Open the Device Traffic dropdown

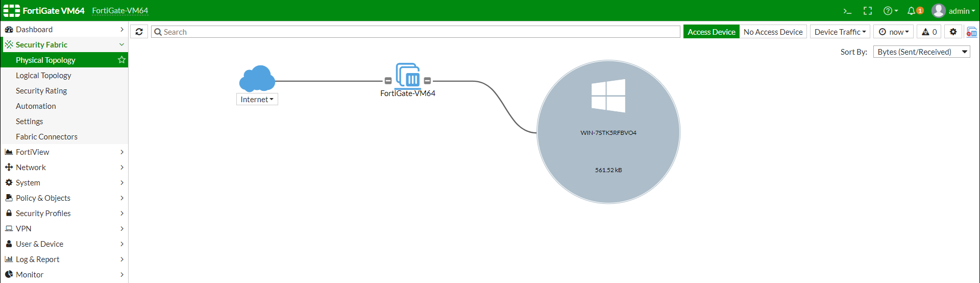coord(840,32)
